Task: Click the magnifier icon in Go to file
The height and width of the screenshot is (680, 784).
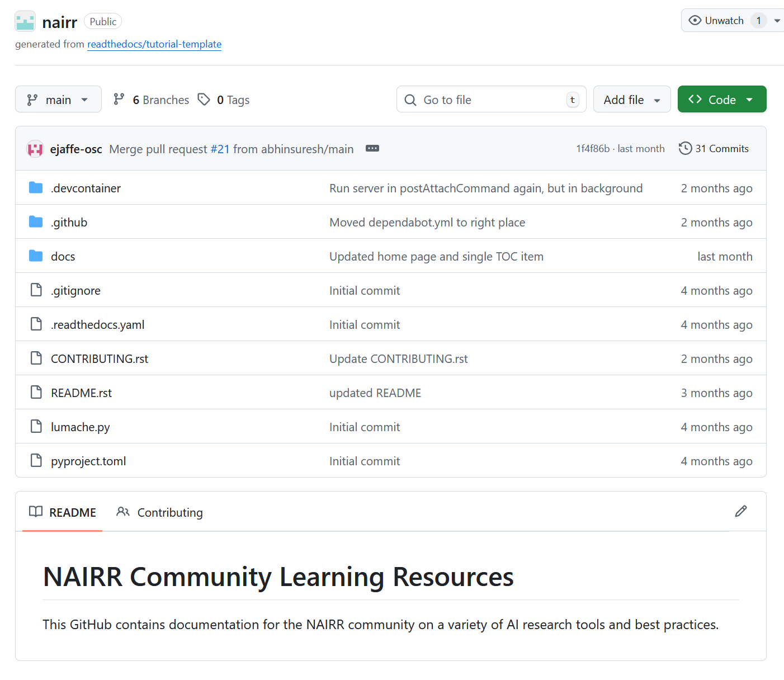Action: click(410, 100)
